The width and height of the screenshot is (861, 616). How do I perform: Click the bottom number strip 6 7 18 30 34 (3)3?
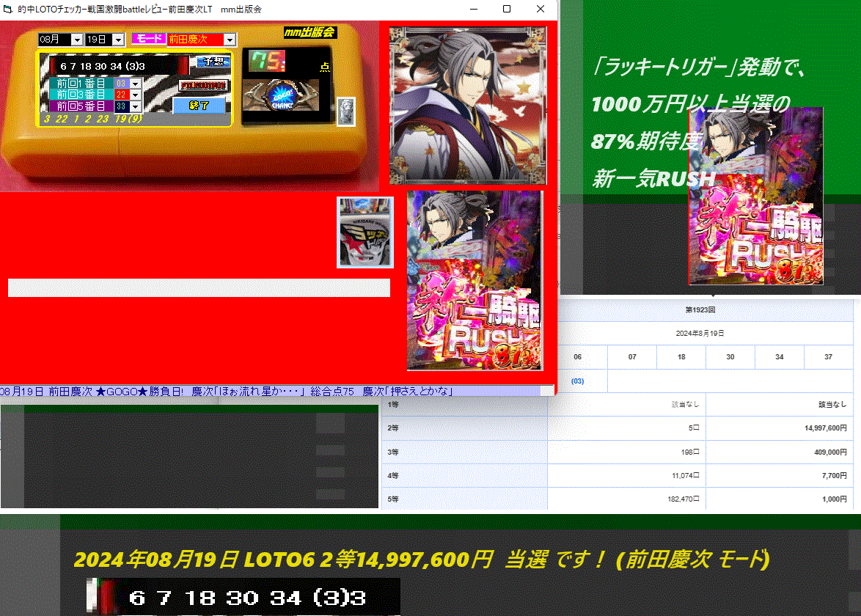click(x=243, y=597)
